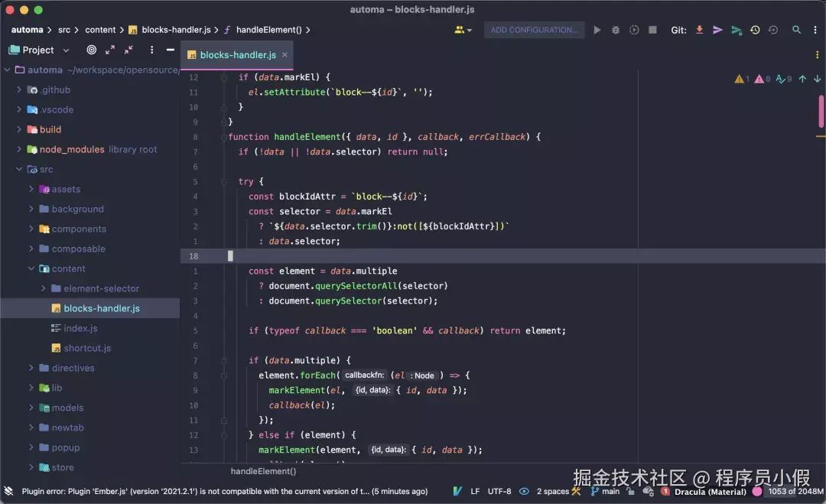This screenshot has width=826, height=504.
Task: Toggle file read-only lock icon
Action: (x=630, y=491)
